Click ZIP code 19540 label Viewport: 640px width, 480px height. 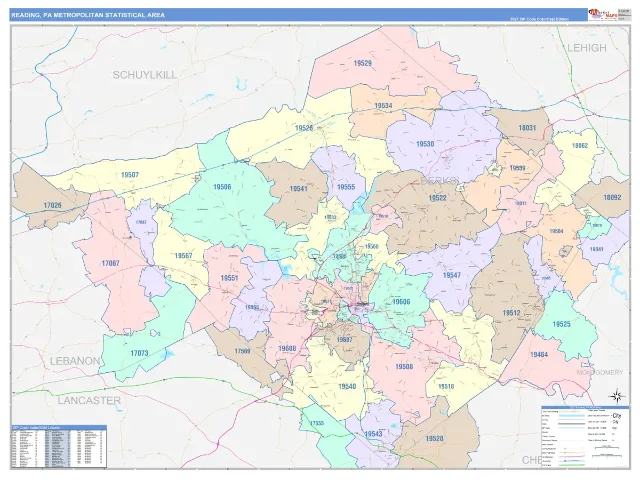point(347,386)
